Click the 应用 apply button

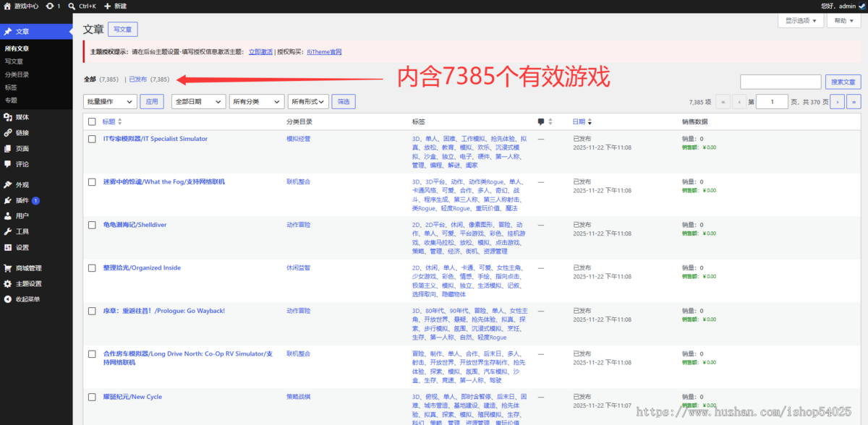click(x=152, y=102)
